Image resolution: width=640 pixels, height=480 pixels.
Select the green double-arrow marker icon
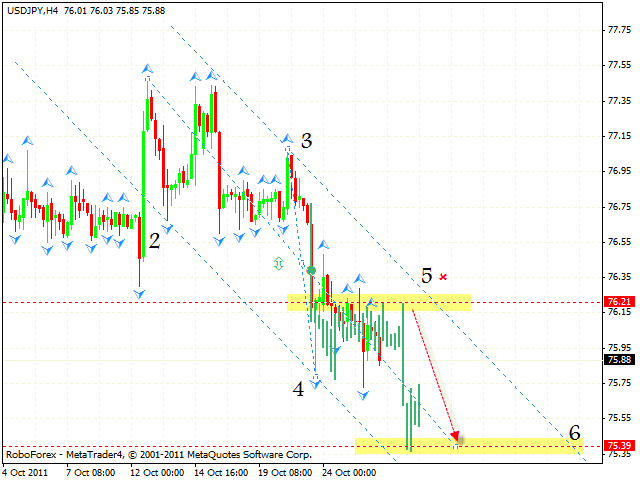pos(279,264)
